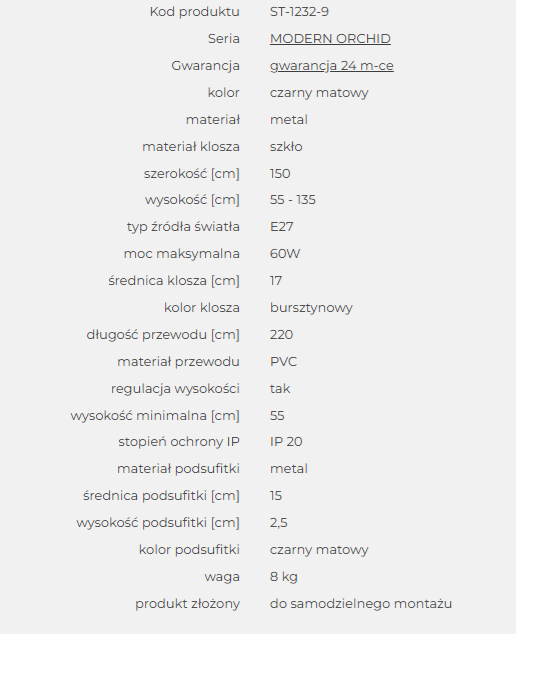
Task: Click the regulacja wysokości value tak
Action: click(x=280, y=389)
